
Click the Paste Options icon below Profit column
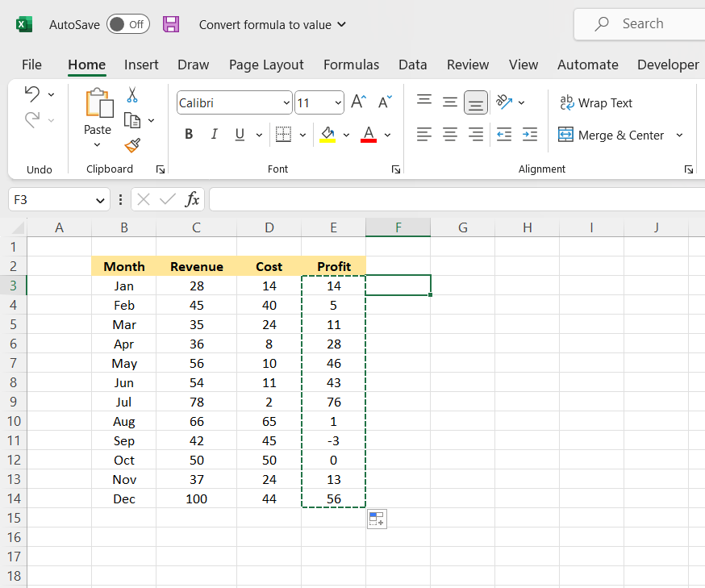tap(377, 519)
